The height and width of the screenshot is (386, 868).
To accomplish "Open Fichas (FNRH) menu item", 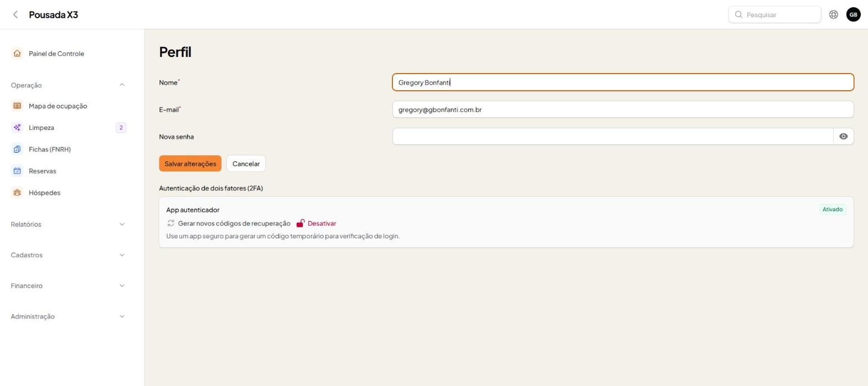I will pos(68,149).
